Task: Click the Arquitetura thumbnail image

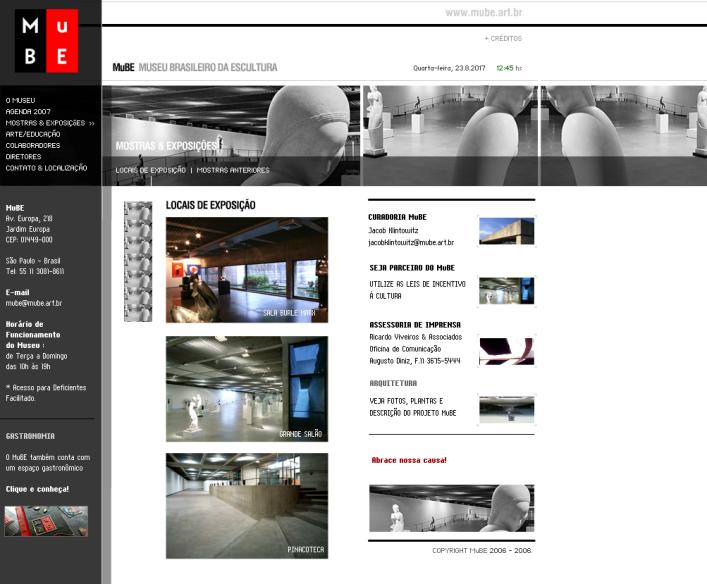Action: coord(507,409)
